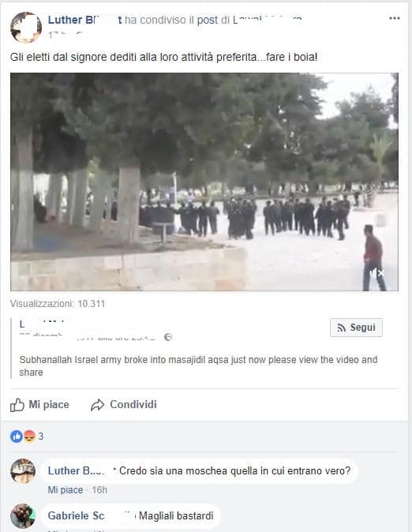Open the three-dot post options menu
Image resolution: width=412 pixels, height=532 pixels.
[x=395, y=18]
